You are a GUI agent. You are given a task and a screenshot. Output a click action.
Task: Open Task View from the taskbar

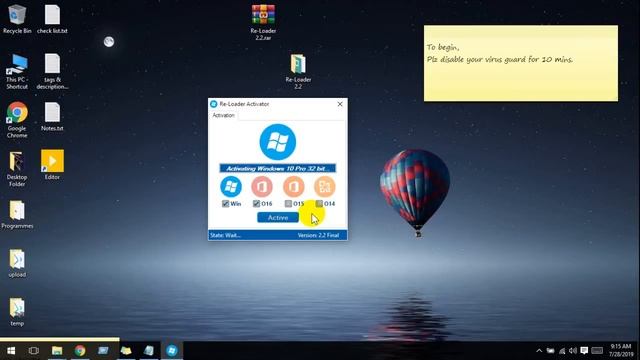tap(34, 351)
